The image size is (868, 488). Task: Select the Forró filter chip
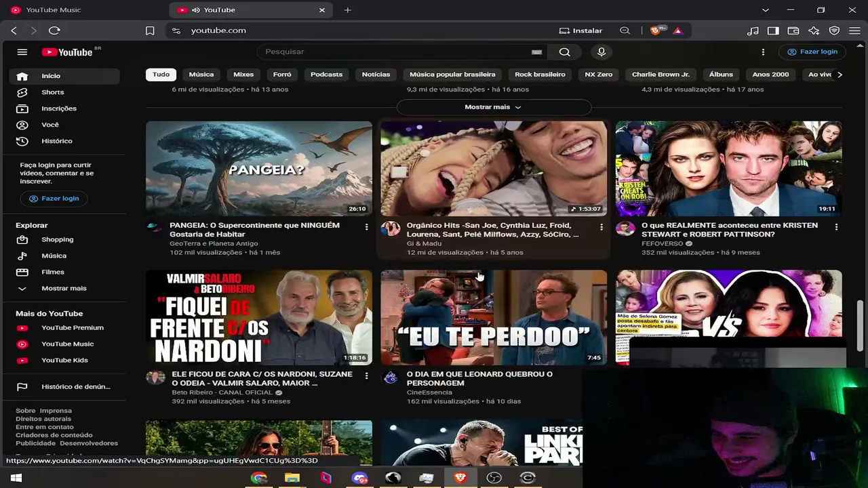click(282, 75)
